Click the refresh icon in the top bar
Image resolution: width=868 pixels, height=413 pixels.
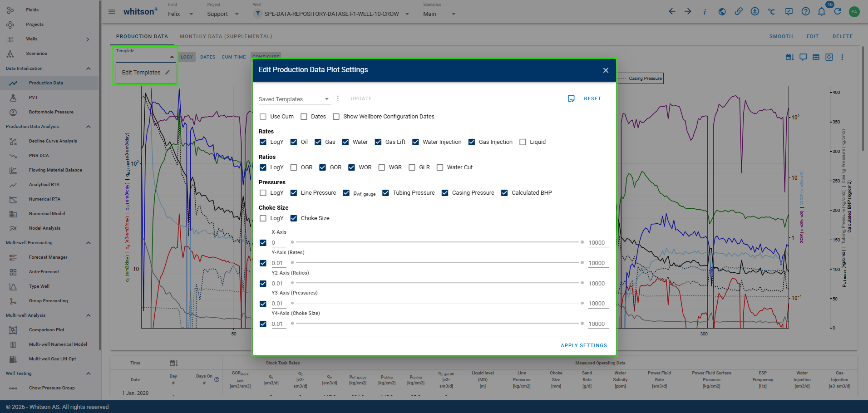click(x=838, y=11)
